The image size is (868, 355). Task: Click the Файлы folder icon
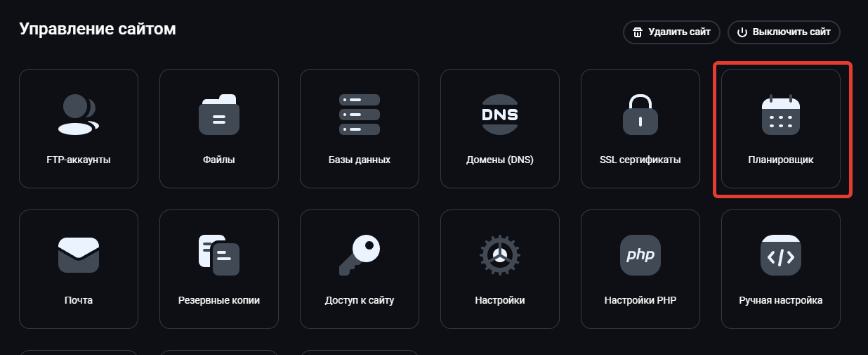(x=219, y=114)
